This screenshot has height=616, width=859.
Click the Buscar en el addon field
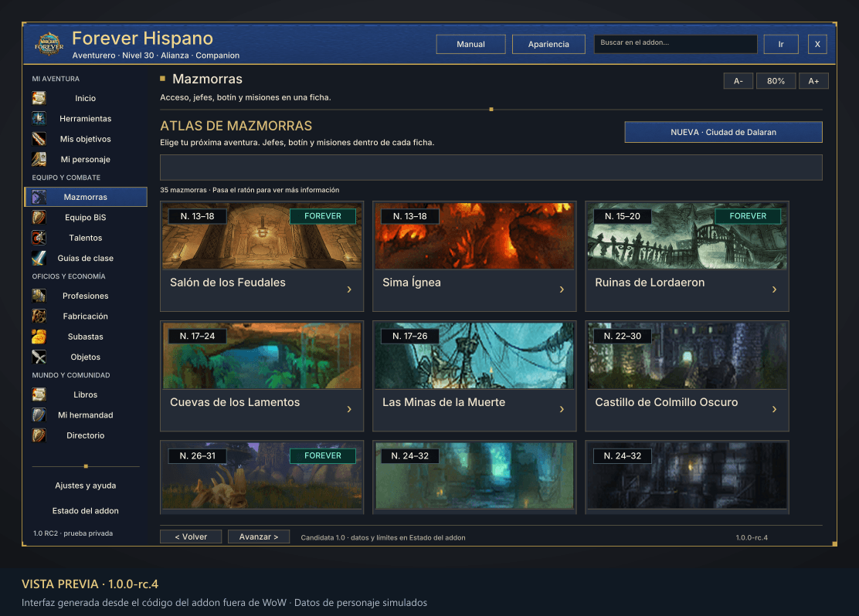675,44
